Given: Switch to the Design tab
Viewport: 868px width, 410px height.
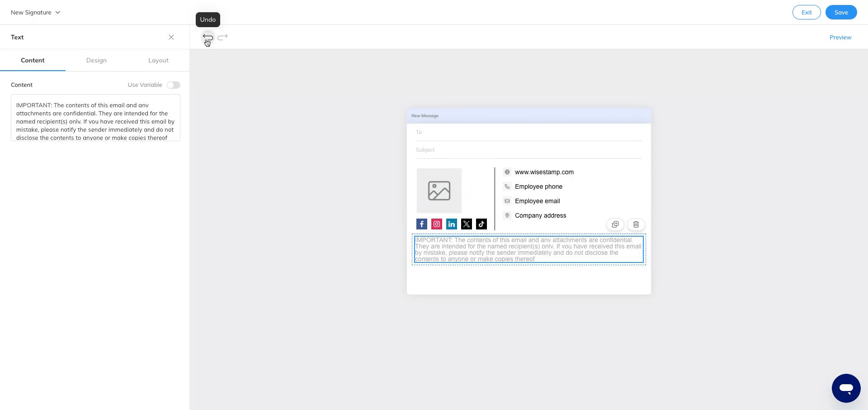Looking at the screenshot, I should [x=96, y=60].
